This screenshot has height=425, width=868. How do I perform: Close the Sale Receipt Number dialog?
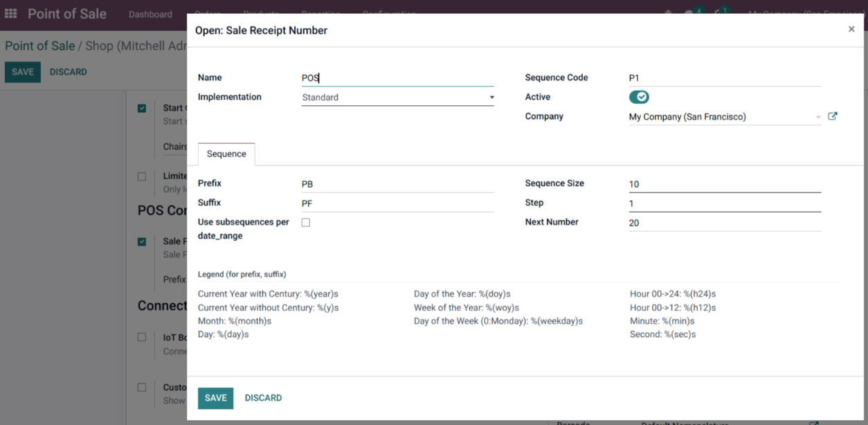pyautogui.click(x=851, y=29)
